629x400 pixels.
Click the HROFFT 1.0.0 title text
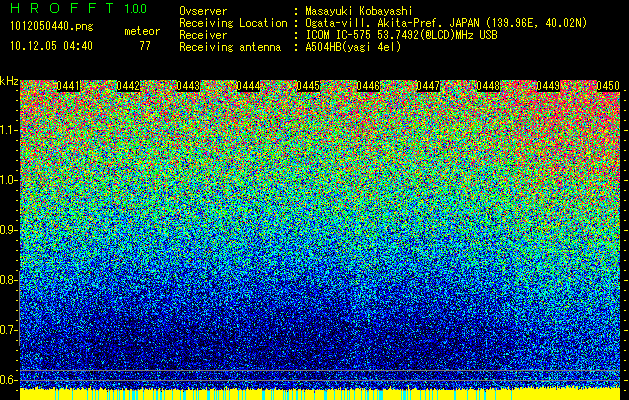(x=79, y=8)
